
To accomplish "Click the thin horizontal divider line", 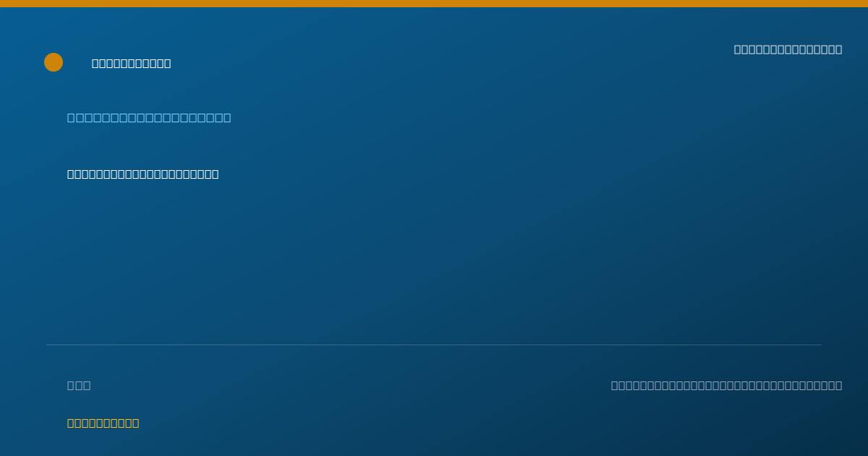I will (434, 345).
